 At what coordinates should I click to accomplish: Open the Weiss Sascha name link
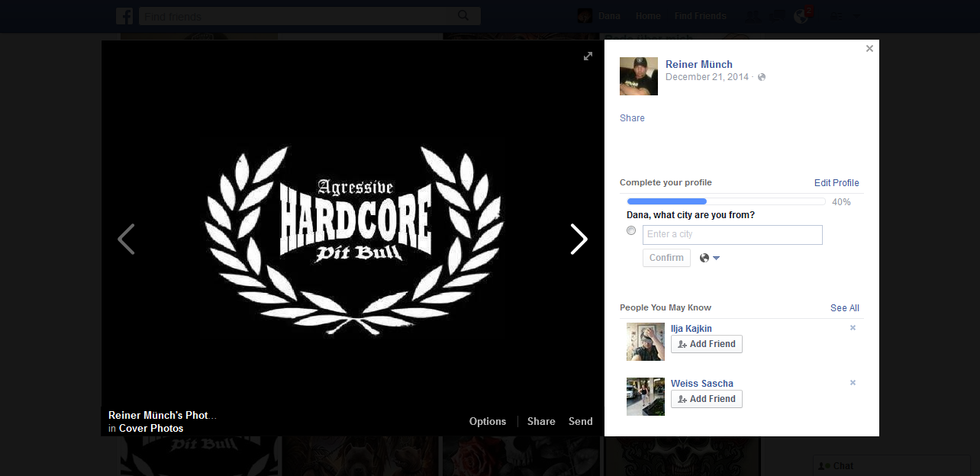pos(702,384)
